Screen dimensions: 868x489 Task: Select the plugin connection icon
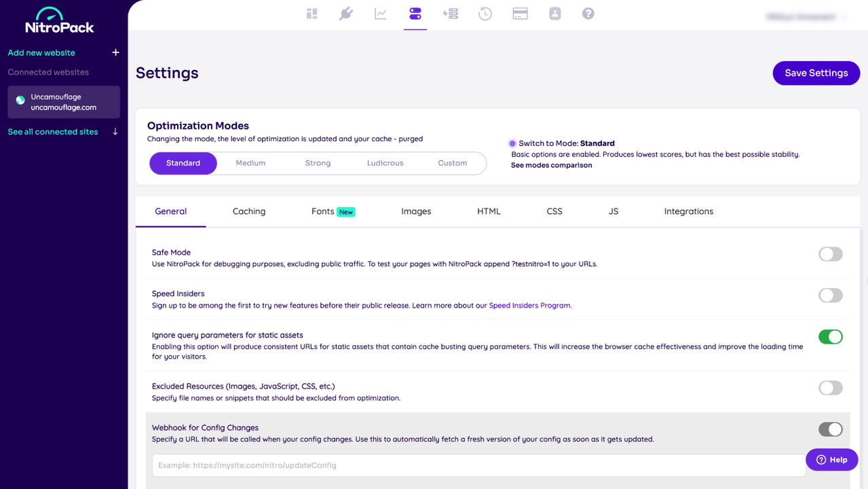(x=346, y=14)
